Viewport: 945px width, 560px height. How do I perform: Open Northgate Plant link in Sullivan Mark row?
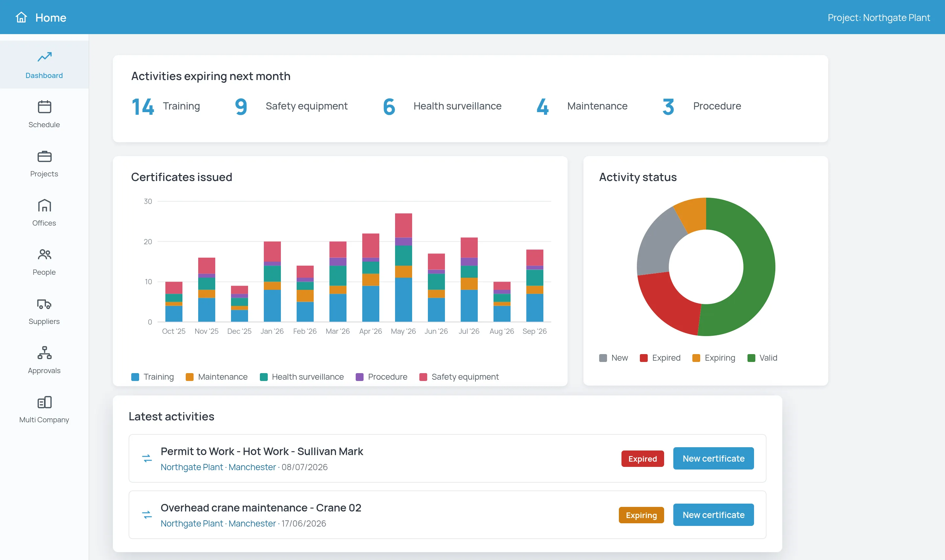pyautogui.click(x=192, y=467)
